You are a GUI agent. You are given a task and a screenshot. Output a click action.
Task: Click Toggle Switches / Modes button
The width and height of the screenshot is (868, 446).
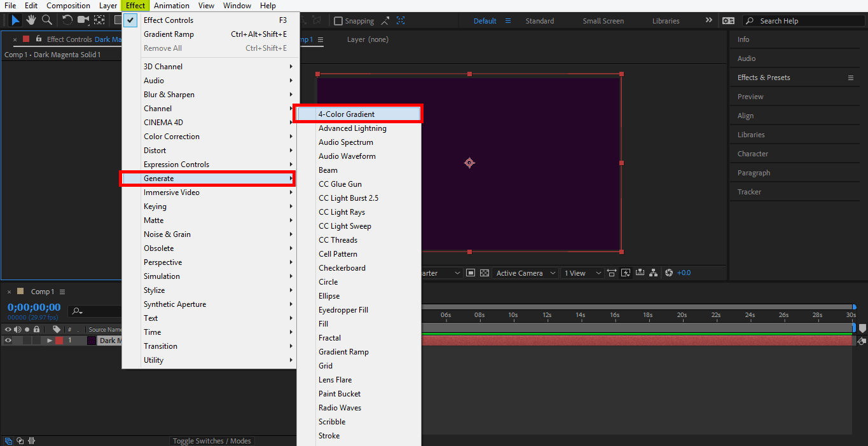coord(212,441)
